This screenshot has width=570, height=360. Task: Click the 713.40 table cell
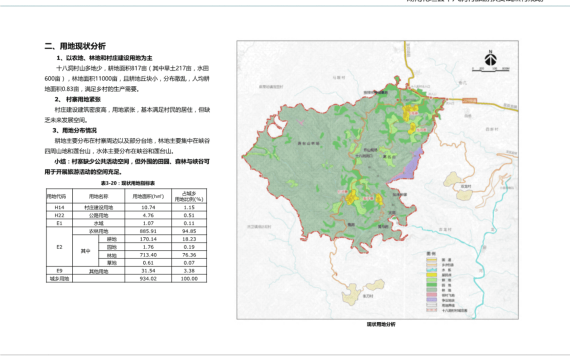[x=148, y=255]
